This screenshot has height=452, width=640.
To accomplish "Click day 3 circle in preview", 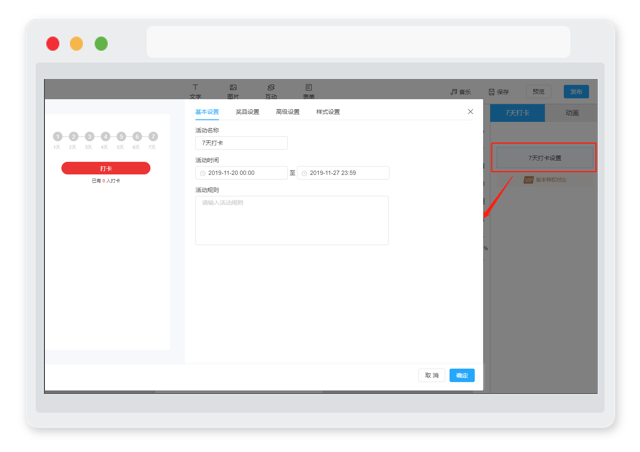I will (x=89, y=136).
